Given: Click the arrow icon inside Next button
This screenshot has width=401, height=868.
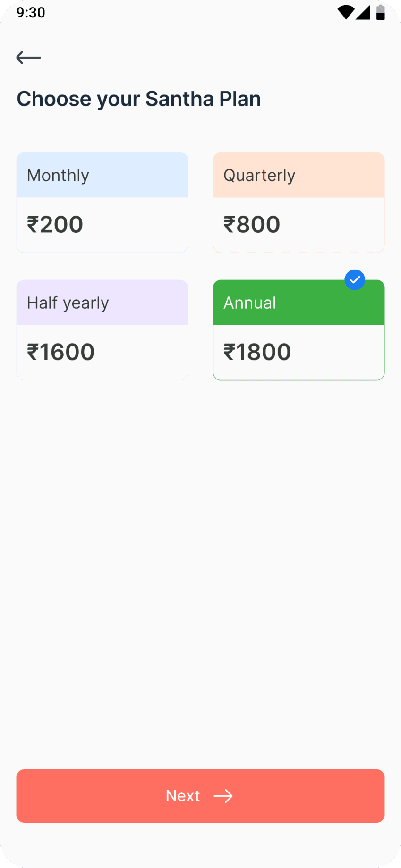Looking at the screenshot, I should pos(223,796).
